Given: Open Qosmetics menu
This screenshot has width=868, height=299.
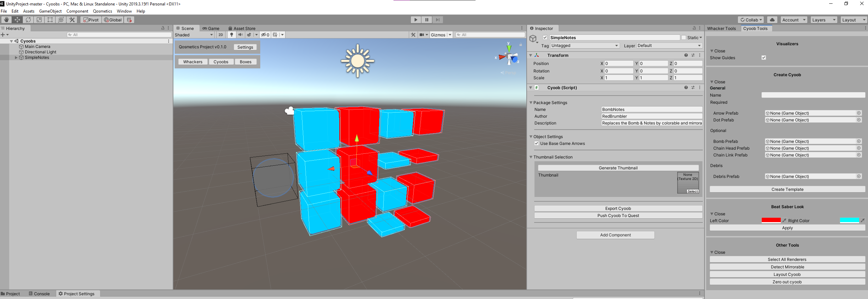Looking at the screenshot, I should point(103,11).
